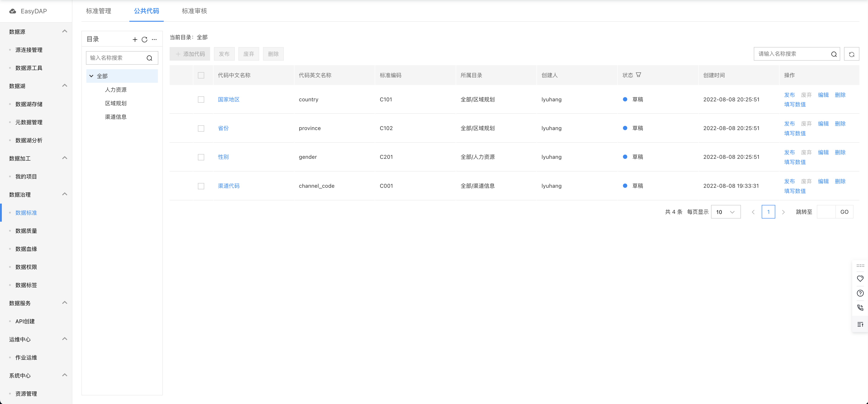
Task: Open the 国家地区 code link
Action: (229, 100)
